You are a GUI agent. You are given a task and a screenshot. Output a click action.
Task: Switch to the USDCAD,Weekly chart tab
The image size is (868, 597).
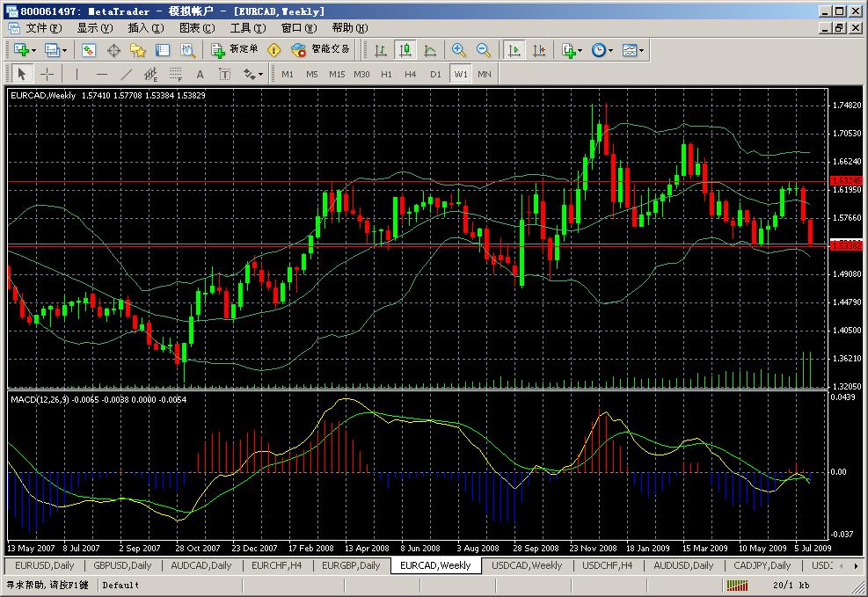526,565
